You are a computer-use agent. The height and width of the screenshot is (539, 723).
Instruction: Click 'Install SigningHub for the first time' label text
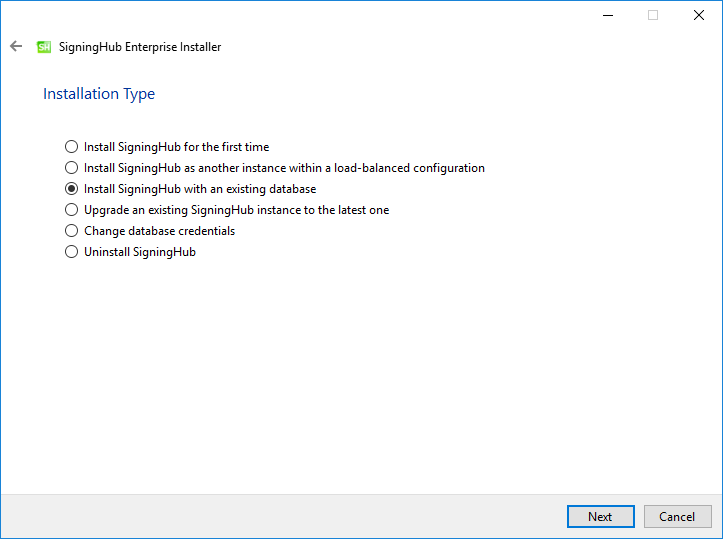[177, 147]
